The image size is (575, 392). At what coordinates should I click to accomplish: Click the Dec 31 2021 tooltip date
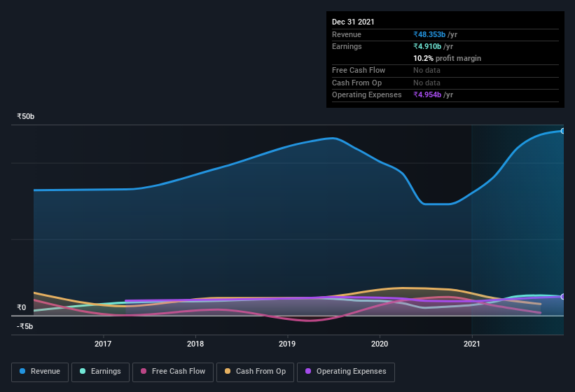tap(353, 22)
